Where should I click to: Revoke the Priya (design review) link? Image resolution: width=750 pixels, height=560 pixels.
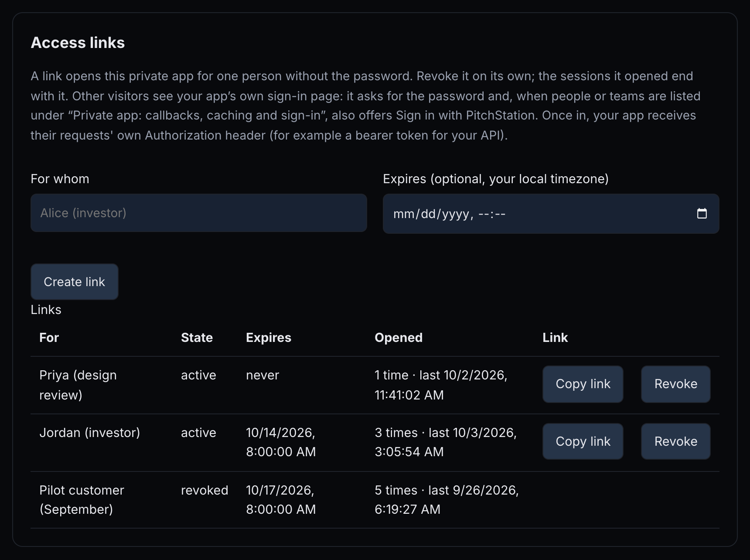[676, 384]
